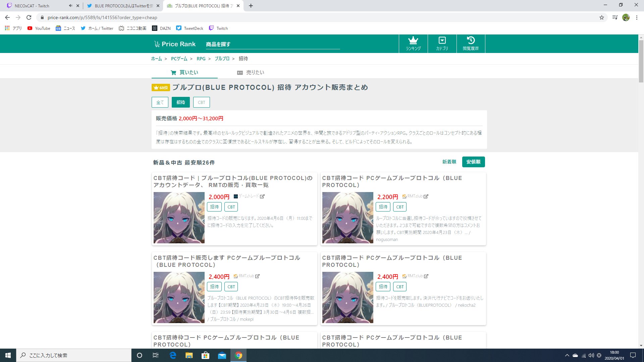Open the 閲覧履歴 history icon
Viewport: 644px width, 362px height.
click(471, 44)
